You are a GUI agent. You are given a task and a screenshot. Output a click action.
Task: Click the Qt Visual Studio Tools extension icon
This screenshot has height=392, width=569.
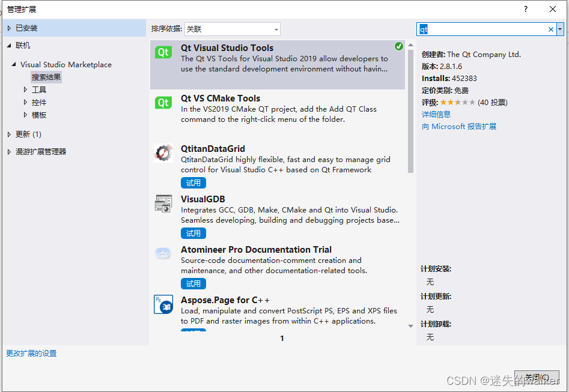pos(163,54)
